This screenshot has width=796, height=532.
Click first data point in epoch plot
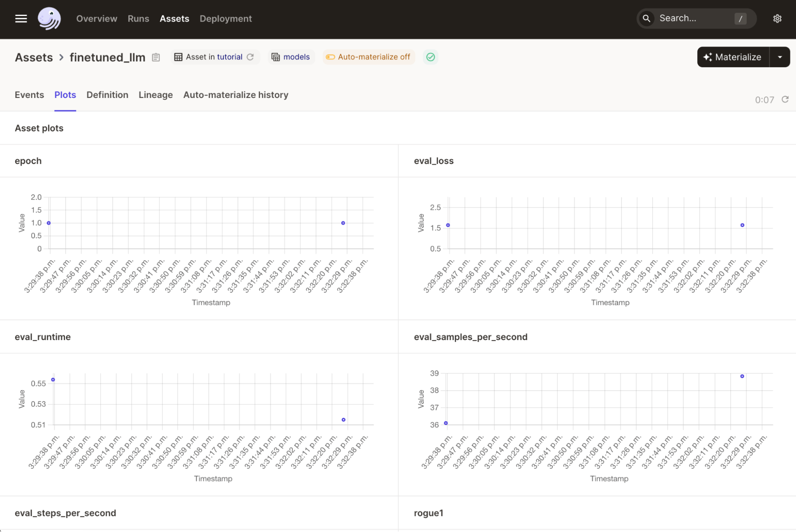49,223
